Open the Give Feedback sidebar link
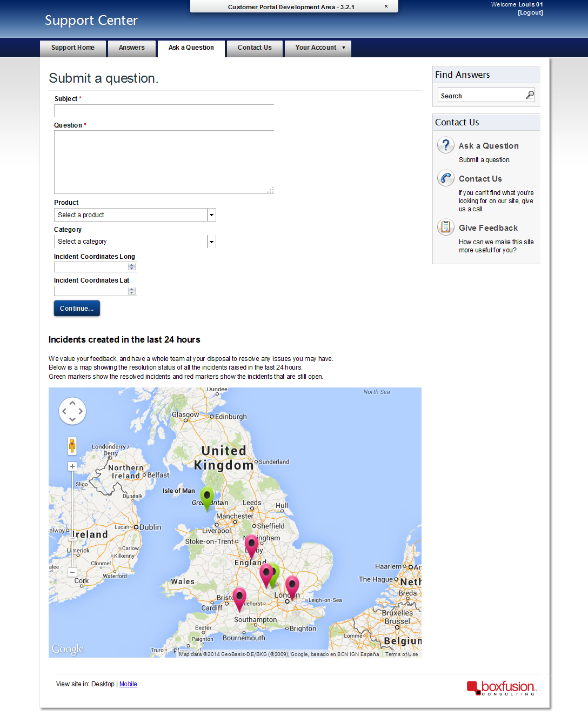The image size is (588, 716). [488, 228]
